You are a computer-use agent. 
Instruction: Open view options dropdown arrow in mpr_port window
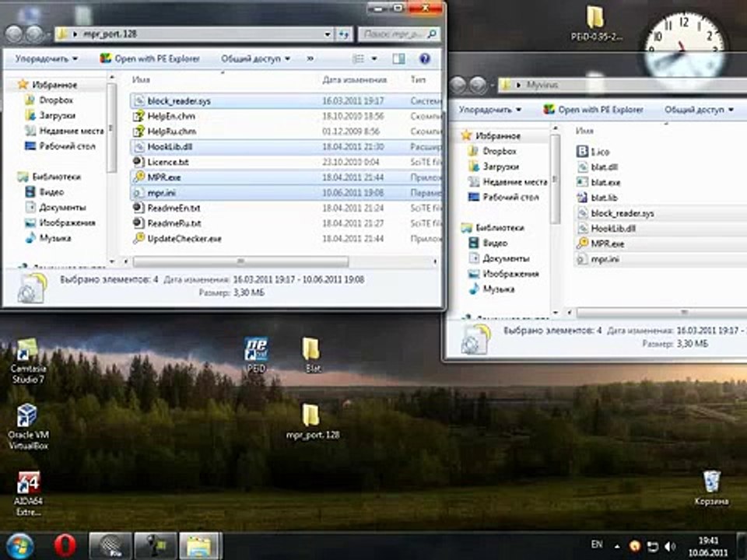374,58
